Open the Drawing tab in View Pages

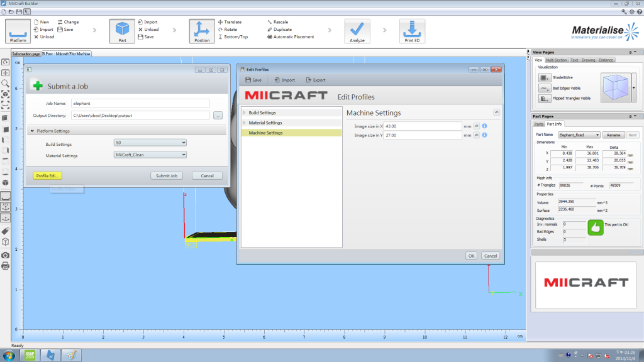(588, 60)
